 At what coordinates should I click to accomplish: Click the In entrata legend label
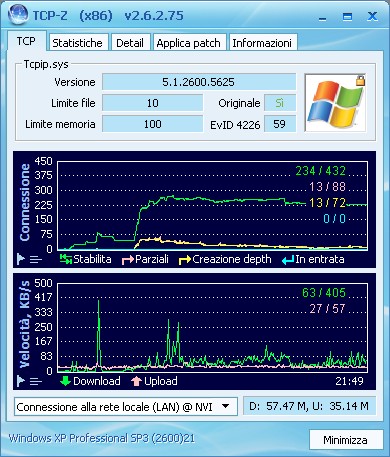[320, 259]
